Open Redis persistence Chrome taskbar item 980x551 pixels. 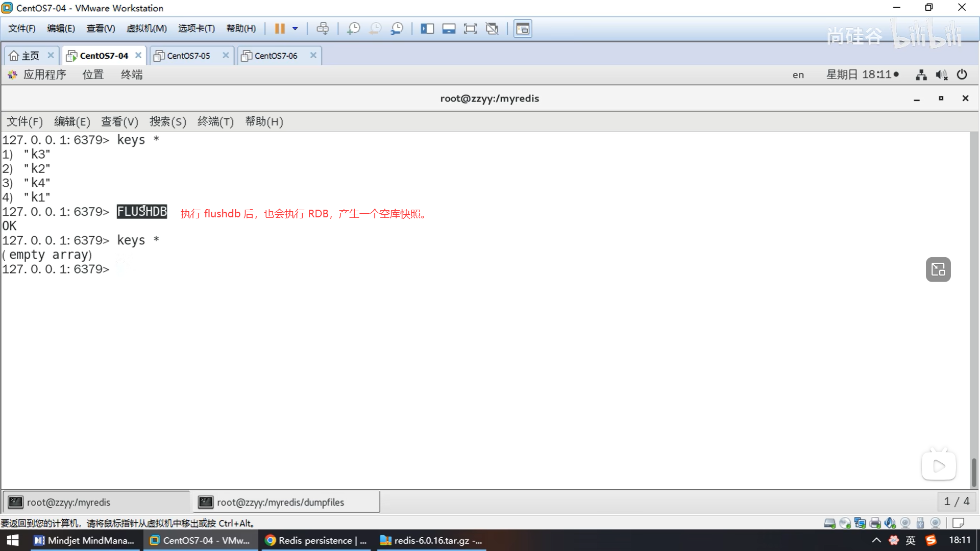pos(315,540)
